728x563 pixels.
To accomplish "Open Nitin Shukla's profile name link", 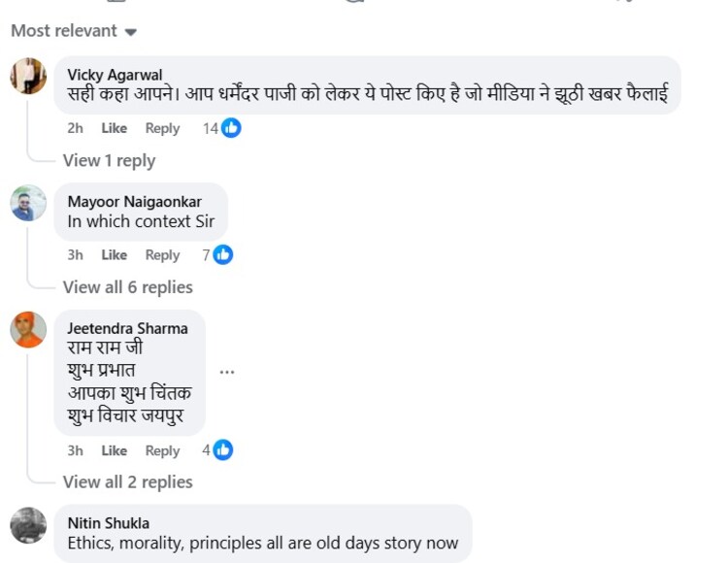I will [109, 523].
